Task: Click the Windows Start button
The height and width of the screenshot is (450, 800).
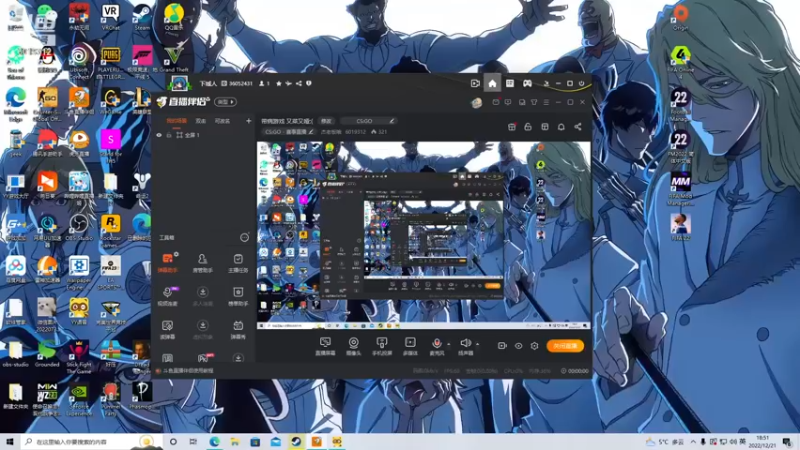Action: pos(10,442)
